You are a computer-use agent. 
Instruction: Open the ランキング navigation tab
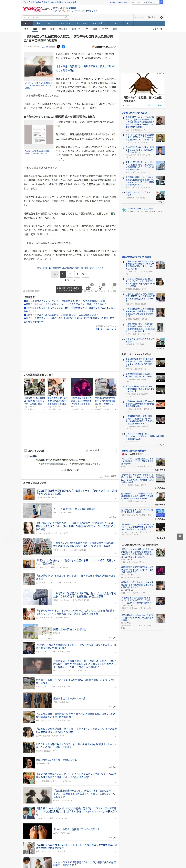(116, 24)
